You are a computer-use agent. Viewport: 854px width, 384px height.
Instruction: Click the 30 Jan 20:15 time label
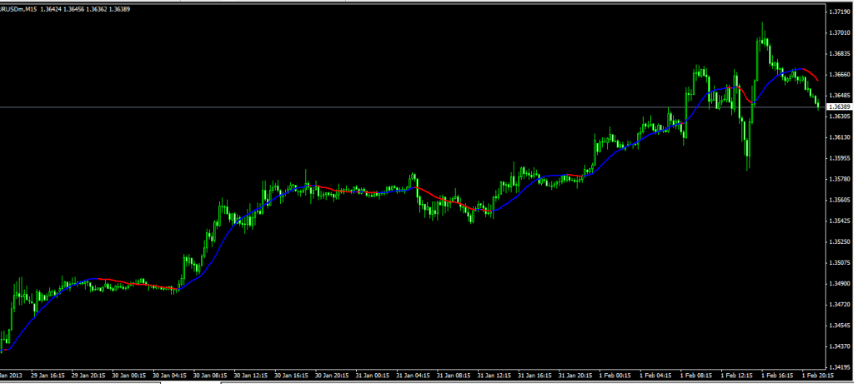click(332, 376)
